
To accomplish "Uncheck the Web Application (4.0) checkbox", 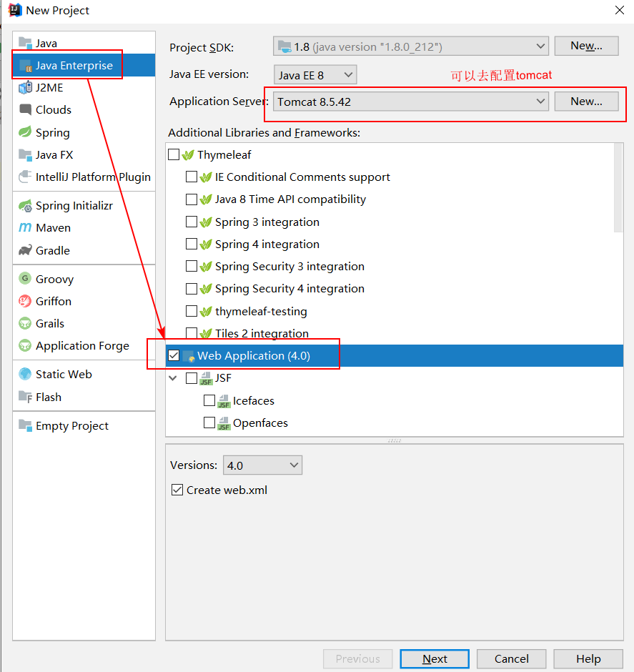I will (x=174, y=355).
